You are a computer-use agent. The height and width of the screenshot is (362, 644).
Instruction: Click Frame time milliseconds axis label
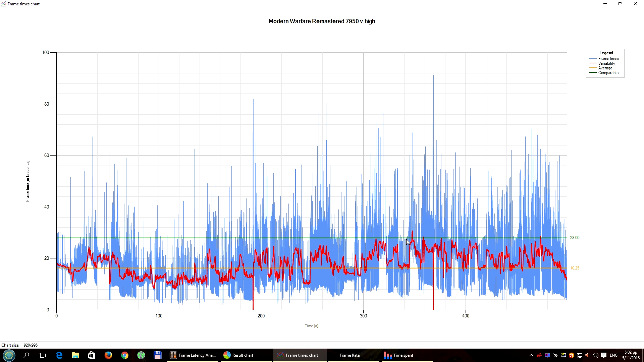click(28, 181)
